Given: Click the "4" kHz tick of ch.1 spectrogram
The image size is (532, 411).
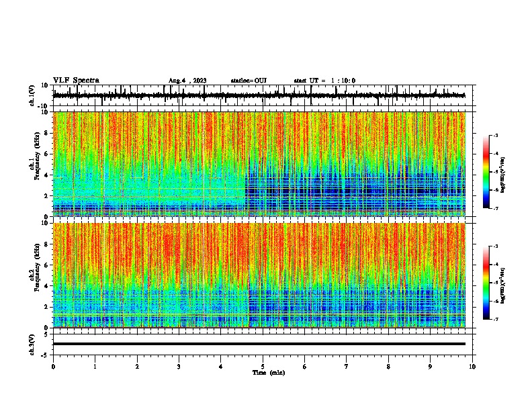Looking at the screenshot, I should (46, 175).
